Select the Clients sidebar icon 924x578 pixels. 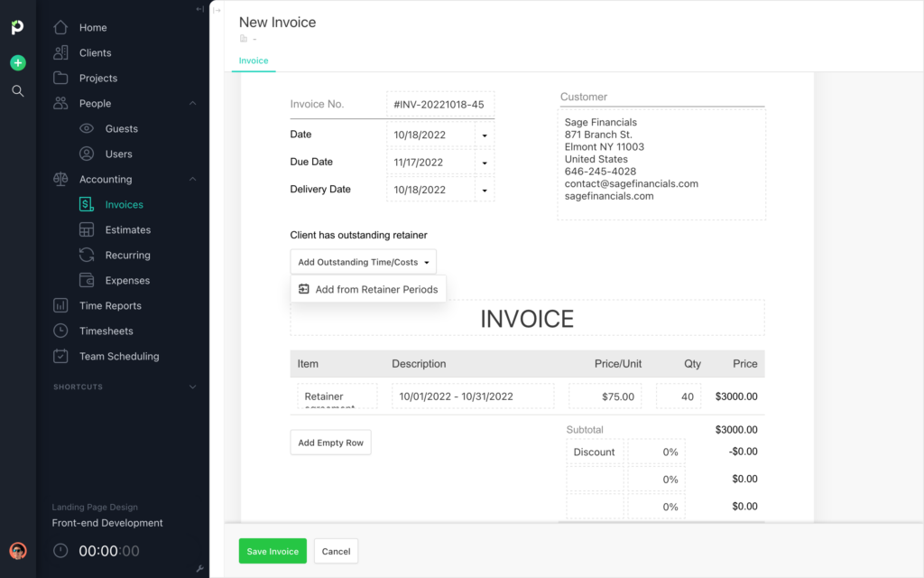click(61, 52)
